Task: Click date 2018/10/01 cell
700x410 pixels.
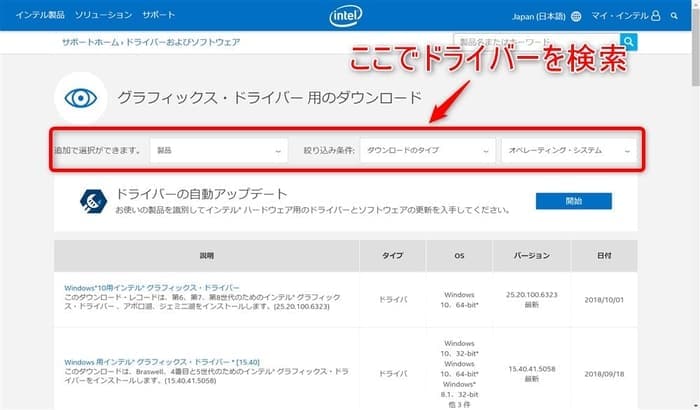Action: pyautogui.click(x=604, y=300)
